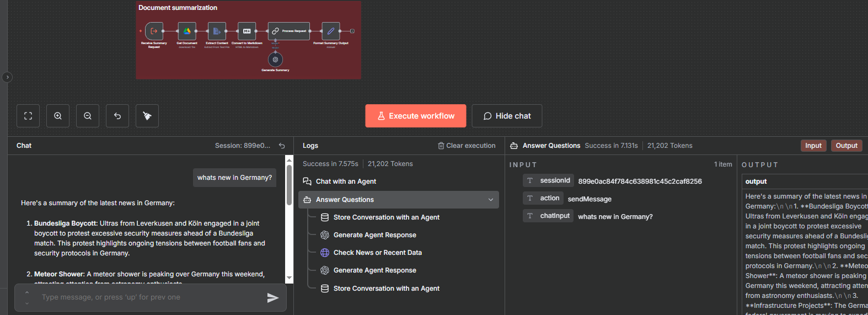
Task: Click the Document summarization sticky note title
Action: coord(178,8)
